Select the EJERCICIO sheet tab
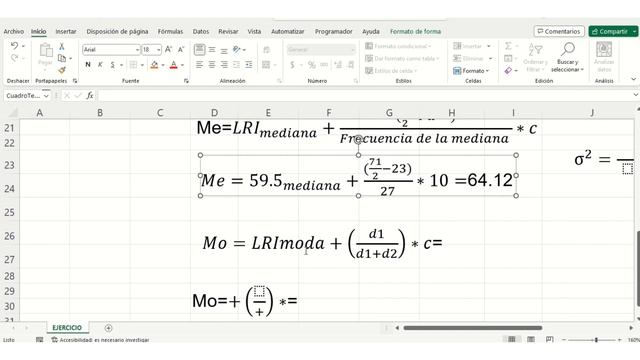The width and height of the screenshot is (640, 360). click(67, 328)
